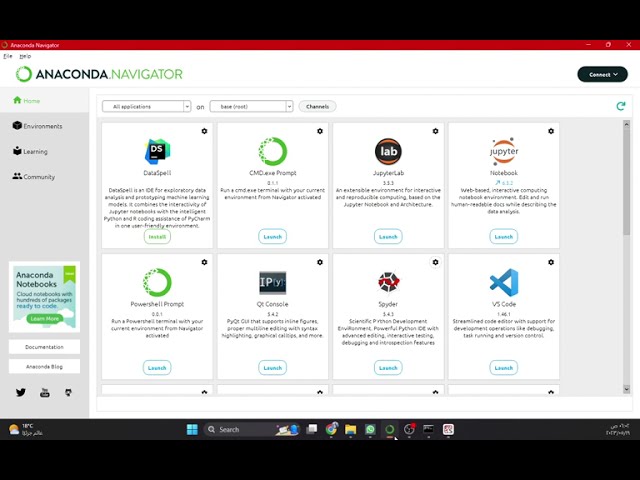640x480 pixels.
Task: Open settings gear on DataSpell card
Action: tap(204, 131)
